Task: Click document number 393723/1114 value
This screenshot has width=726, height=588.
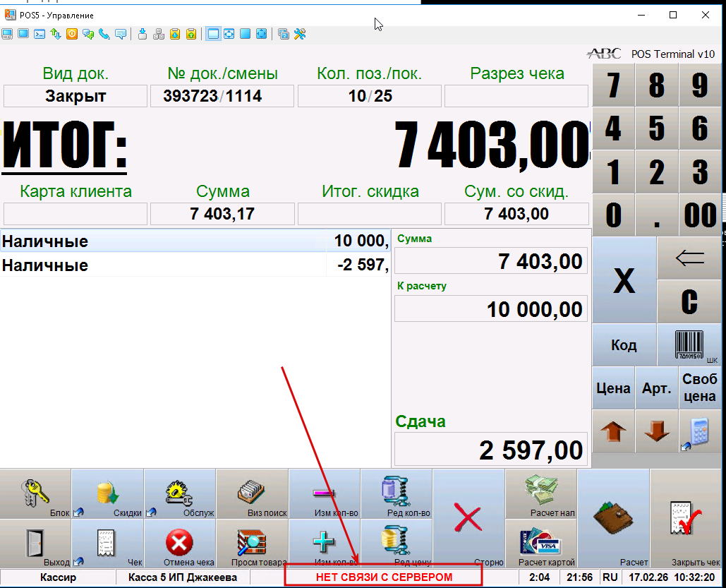Action: coord(212,96)
